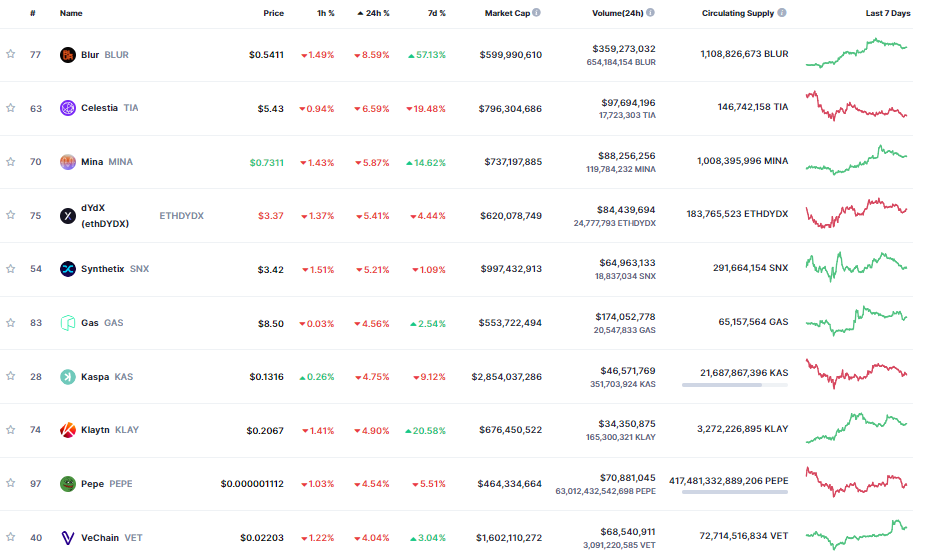Image resolution: width=933 pixels, height=556 pixels.
Task: Open Kaspa's red 7-day sparkline
Action: [x=857, y=374]
